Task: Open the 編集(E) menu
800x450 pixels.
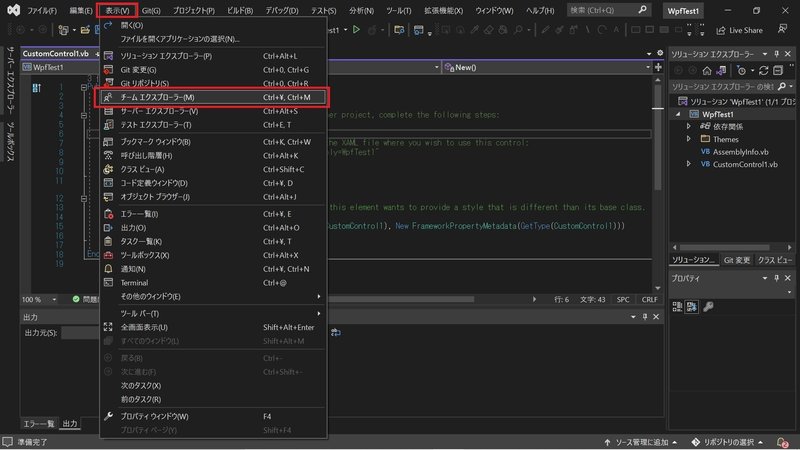Action: (x=81, y=10)
